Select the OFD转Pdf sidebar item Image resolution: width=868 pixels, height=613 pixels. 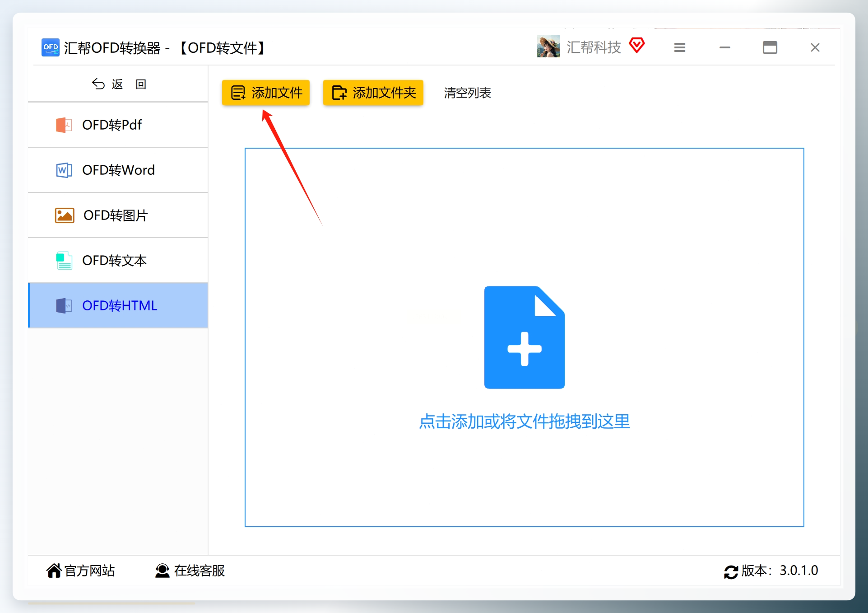click(118, 125)
